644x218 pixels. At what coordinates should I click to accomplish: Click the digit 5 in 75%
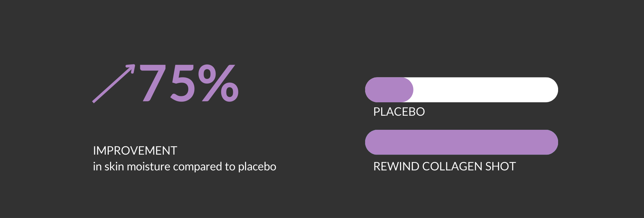pos(183,84)
